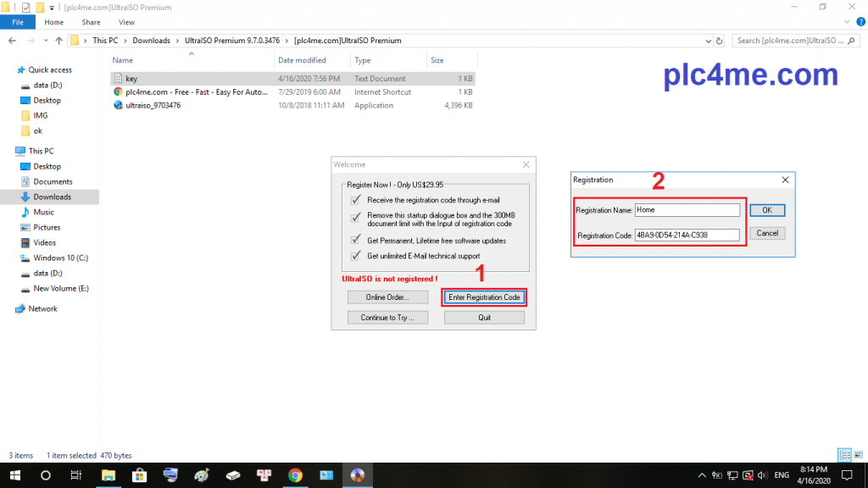Select the key text document
The height and width of the screenshot is (488, 868).
292,79
